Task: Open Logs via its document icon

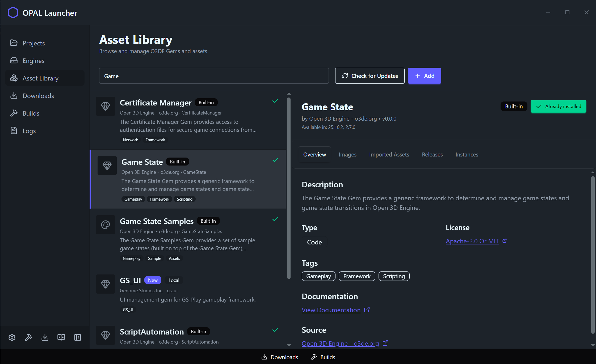Action: 14,130
